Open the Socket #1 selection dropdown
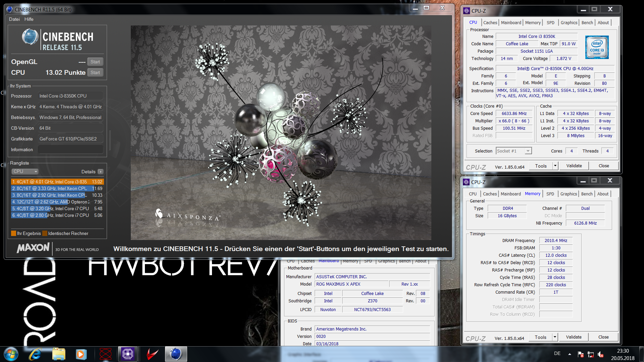 (x=514, y=151)
